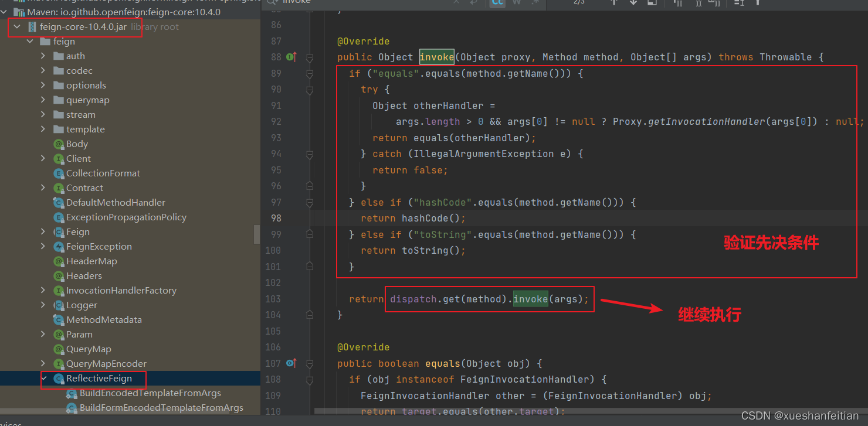Click the ReflectiveFeign class icon
This screenshot has height=426, width=868.
tap(58, 379)
